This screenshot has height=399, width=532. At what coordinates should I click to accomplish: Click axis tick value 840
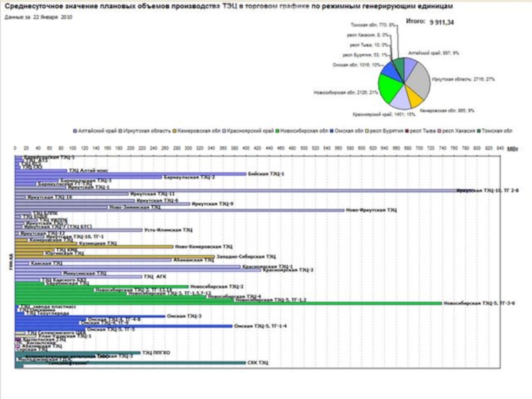point(500,148)
